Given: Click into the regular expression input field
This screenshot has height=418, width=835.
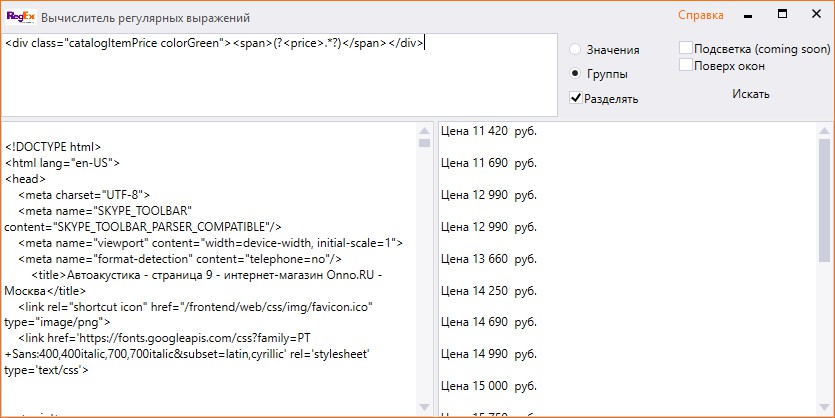Looking at the screenshot, I should coord(280,75).
